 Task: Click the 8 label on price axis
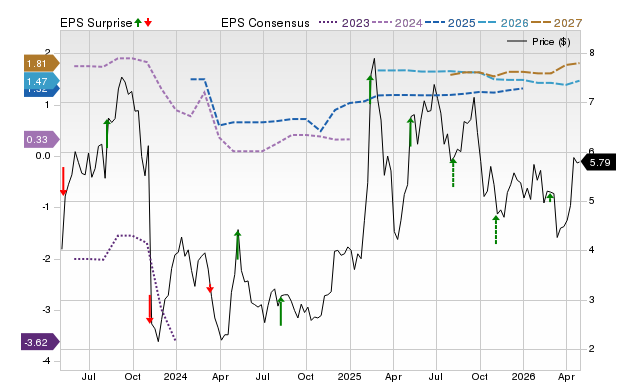click(592, 53)
